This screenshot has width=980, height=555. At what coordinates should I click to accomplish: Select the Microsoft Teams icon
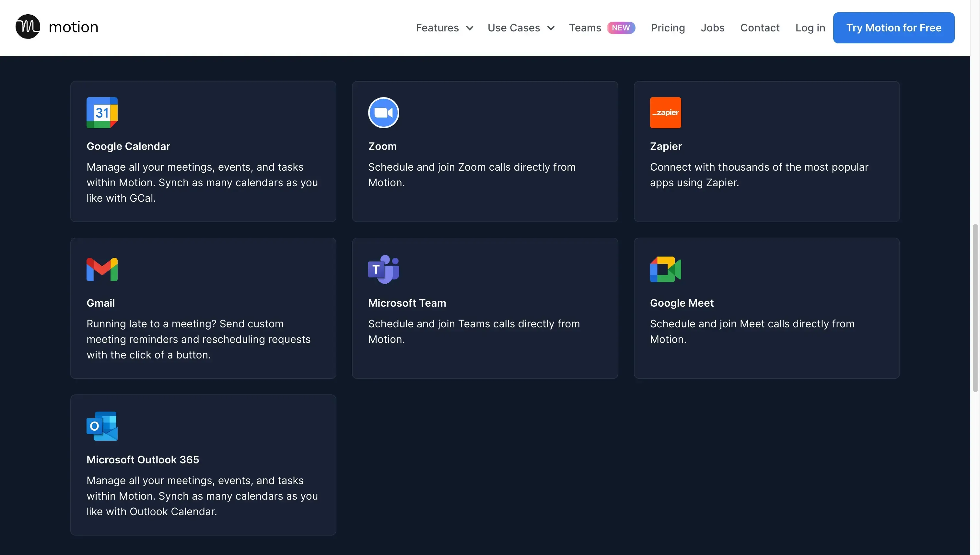coord(383,269)
